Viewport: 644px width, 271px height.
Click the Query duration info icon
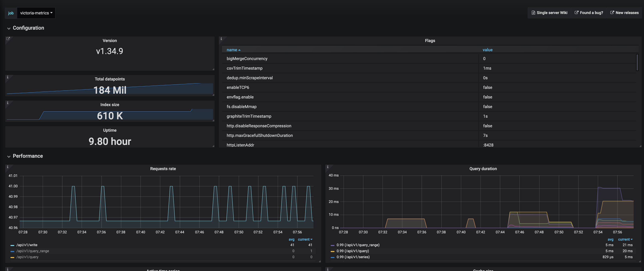point(328,167)
